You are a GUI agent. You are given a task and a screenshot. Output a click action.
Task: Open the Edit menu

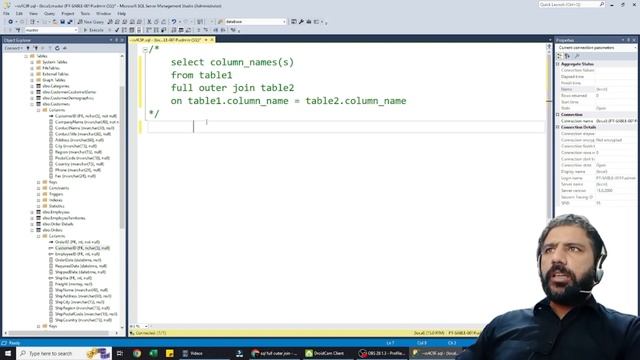pos(19,13)
